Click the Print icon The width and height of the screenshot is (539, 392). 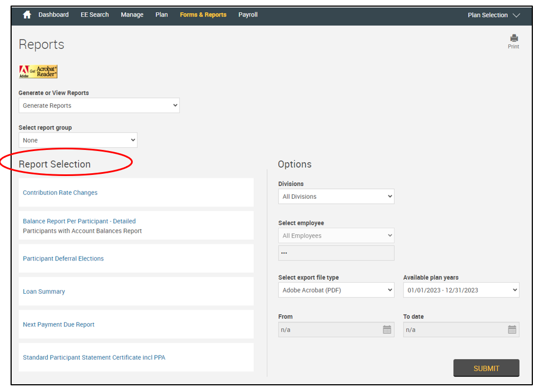tap(513, 39)
